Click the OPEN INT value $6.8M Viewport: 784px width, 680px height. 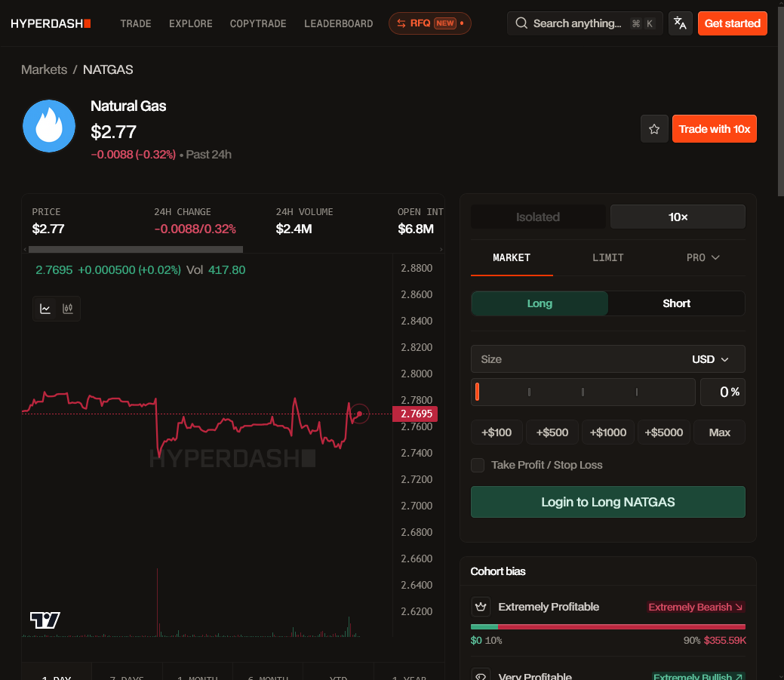416,229
